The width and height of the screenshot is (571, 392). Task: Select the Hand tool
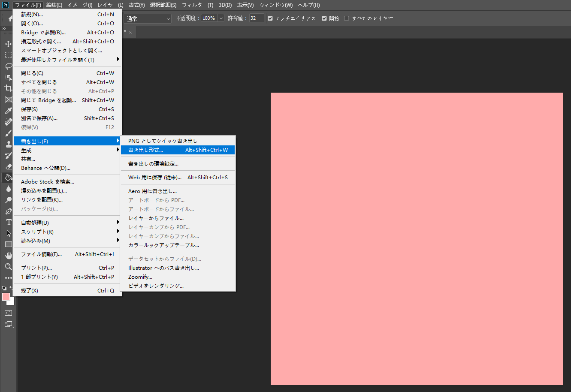pos(8,256)
